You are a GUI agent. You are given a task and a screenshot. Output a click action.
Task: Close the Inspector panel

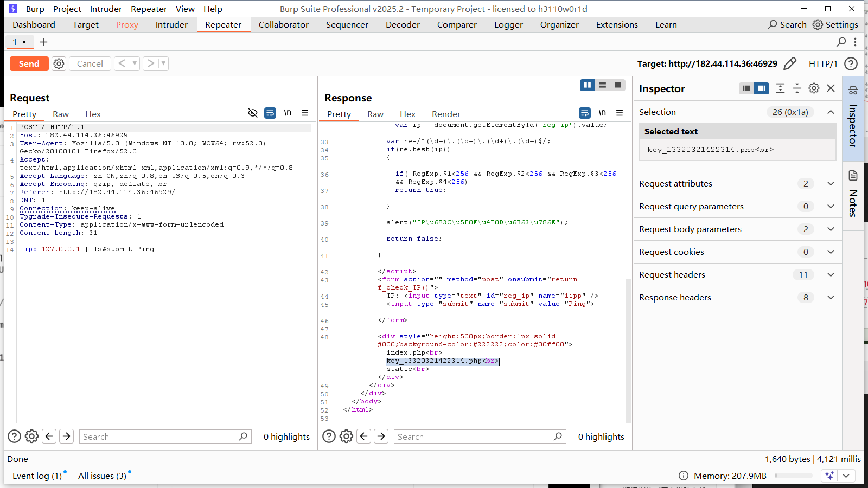pos(831,88)
